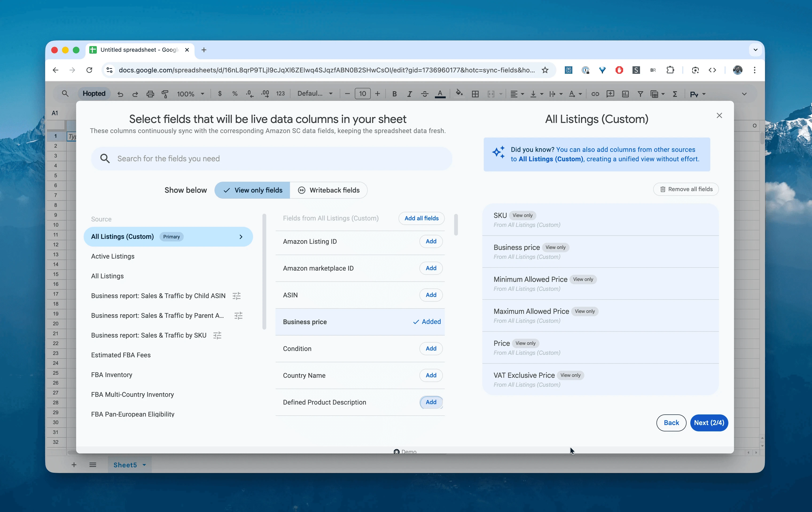Open settings icon for Sales & Traffic by Parent ASIN
Viewport: 812px width, 512px height.
(x=238, y=316)
